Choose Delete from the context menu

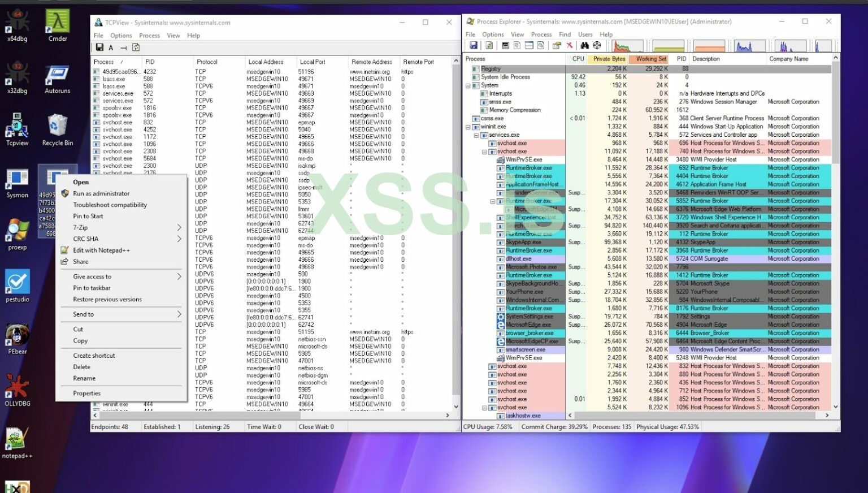121,367
